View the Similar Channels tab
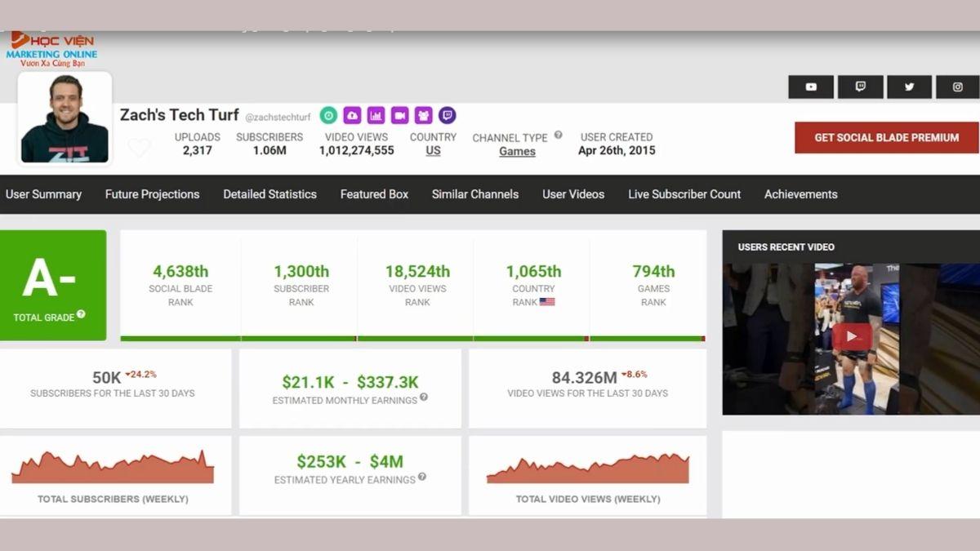980x551 pixels. (x=475, y=194)
